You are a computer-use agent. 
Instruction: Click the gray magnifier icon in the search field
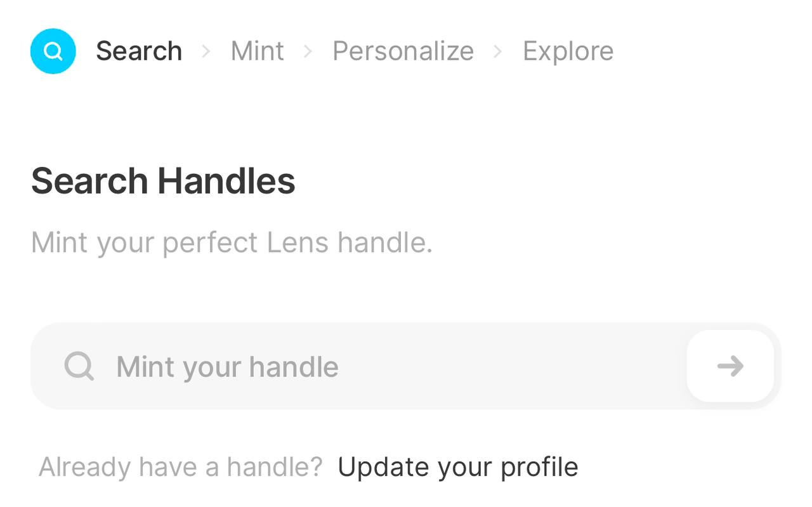pyautogui.click(x=79, y=366)
